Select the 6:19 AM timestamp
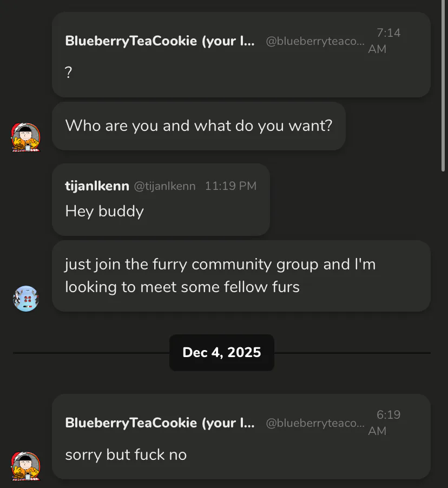Viewport: 448px width, 488px height. [x=384, y=423]
